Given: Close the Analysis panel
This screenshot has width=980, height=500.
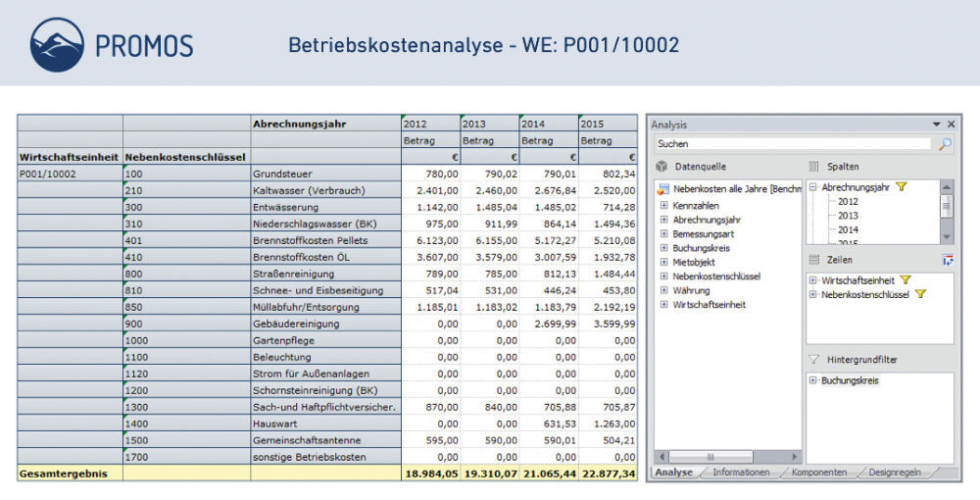Looking at the screenshot, I should 951,125.
